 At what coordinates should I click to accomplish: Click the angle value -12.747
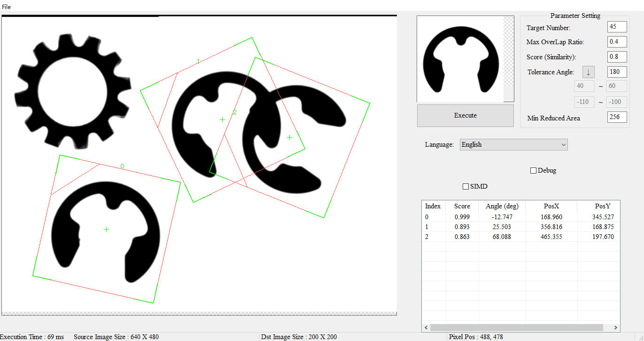(502, 217)
